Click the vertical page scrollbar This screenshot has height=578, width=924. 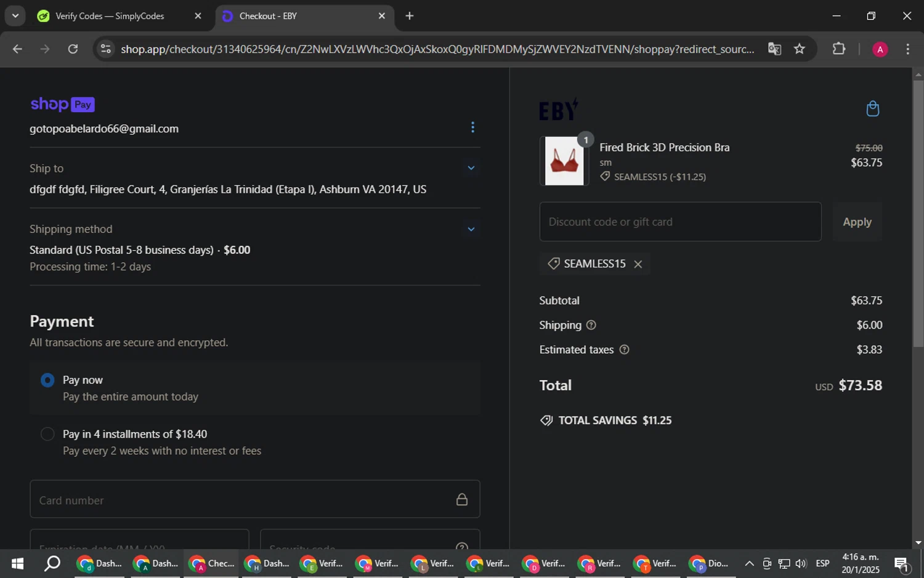[x=918, y=213]
